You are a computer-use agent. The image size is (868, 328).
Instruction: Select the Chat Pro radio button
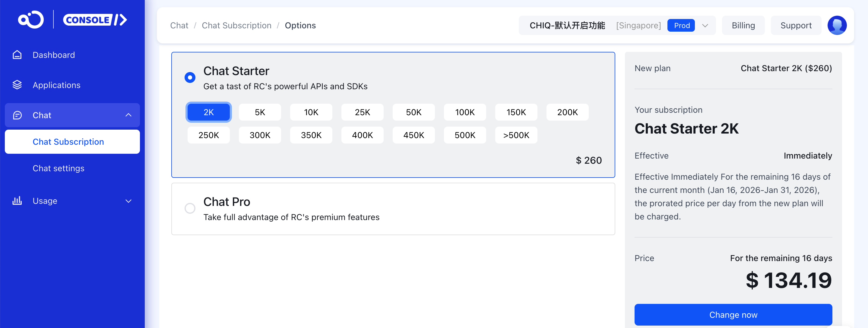click(190, 208)
